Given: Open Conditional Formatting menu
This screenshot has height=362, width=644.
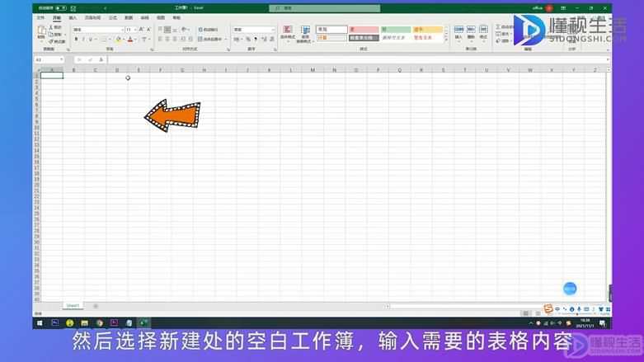Looking at the screenshot, I should pos(288,33).
